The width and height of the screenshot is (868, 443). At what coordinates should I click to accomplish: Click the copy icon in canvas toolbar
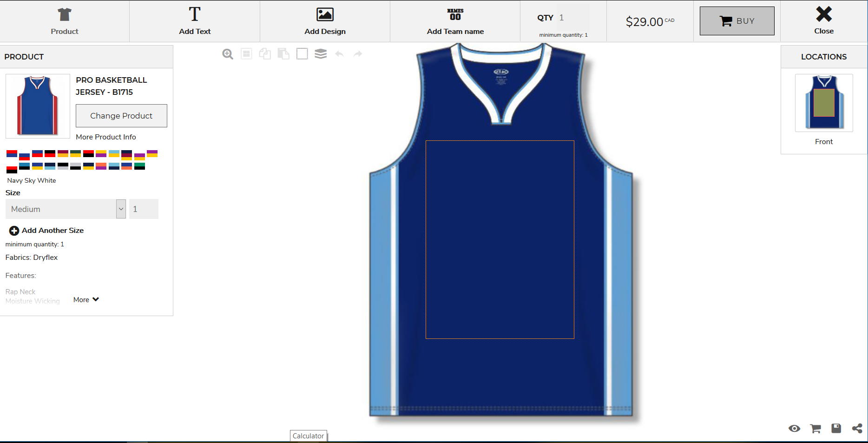click(x=265, y=54)
